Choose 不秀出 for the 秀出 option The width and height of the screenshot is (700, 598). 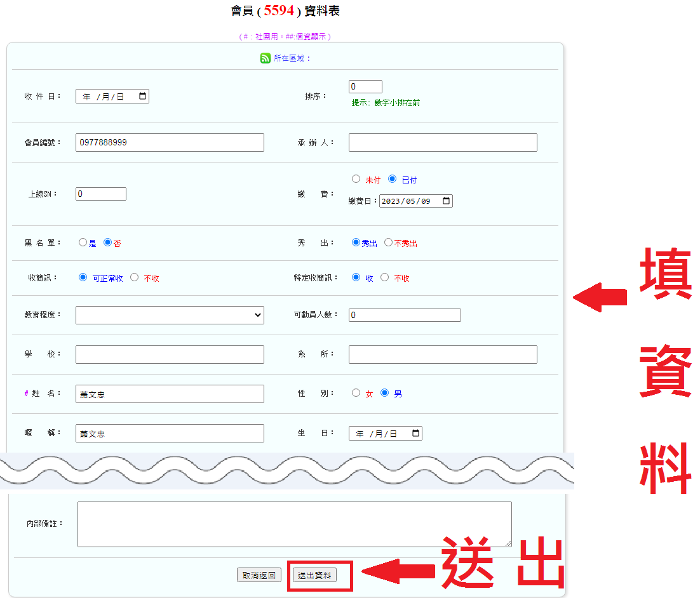pos(388,243)
